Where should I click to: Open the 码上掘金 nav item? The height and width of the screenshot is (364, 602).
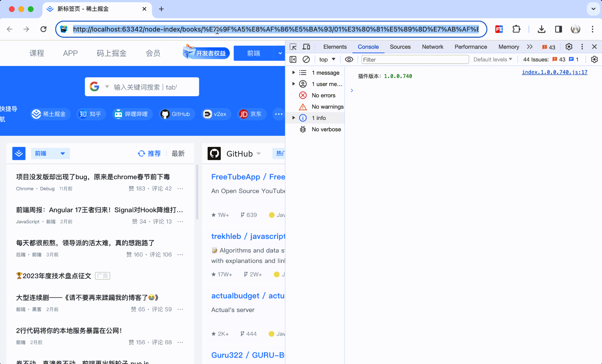(x=111, y=53)
